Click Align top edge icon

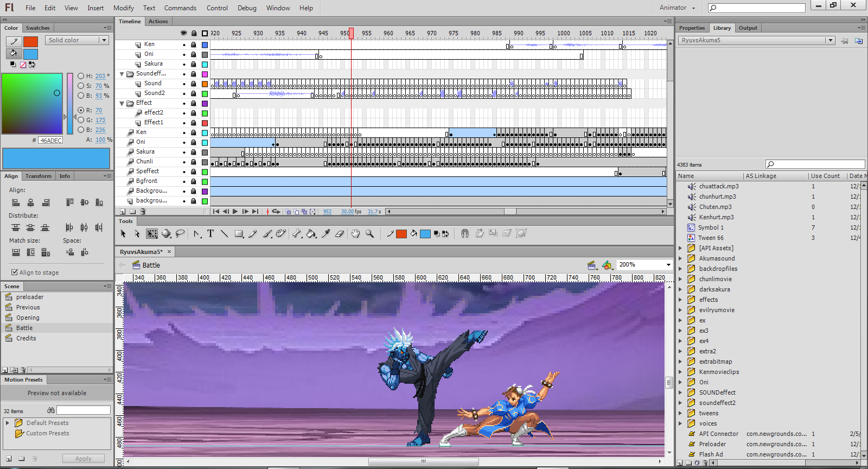(x=69, y=202)
